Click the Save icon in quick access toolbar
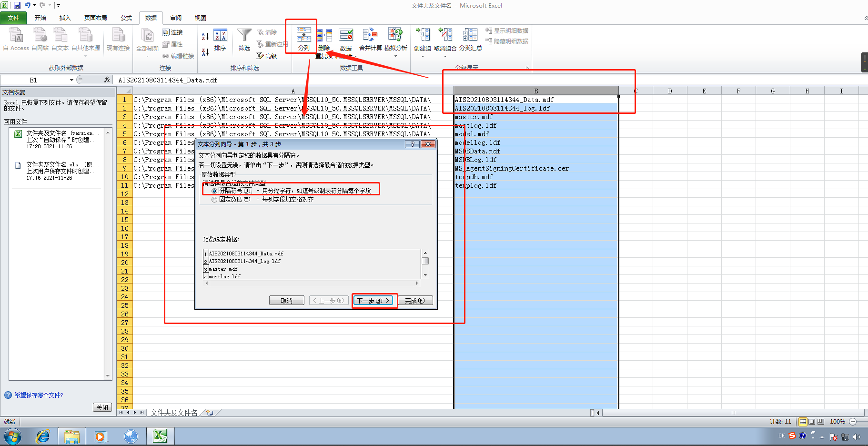This screenshot has width=868, height=446. (17, 5)
